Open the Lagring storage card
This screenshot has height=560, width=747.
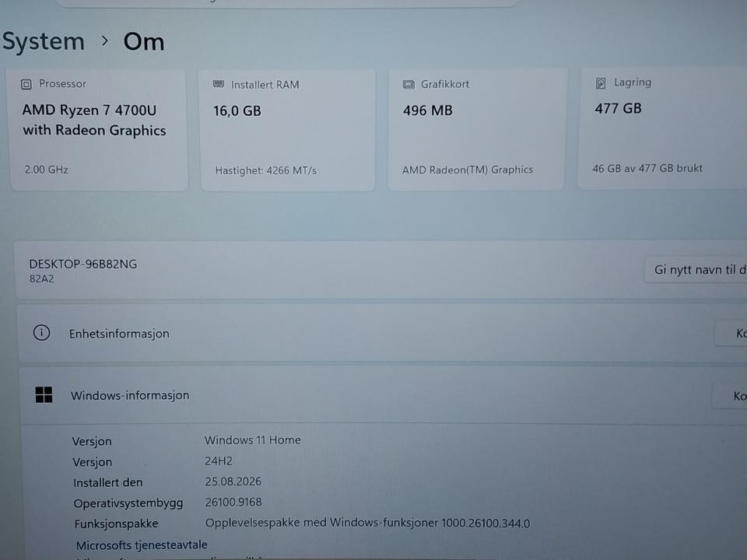tap(663, 128)
